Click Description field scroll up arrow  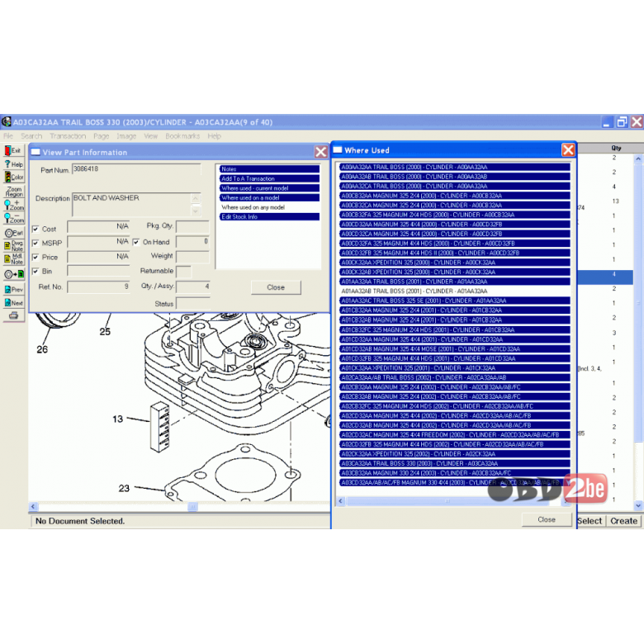(x=196, y=198)
